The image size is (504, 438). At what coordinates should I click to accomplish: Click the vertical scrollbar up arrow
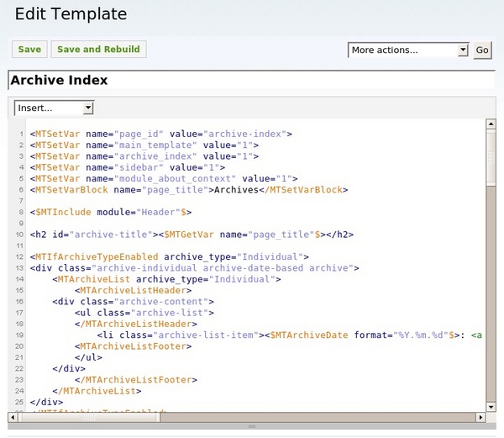click(x=491, y=125)
